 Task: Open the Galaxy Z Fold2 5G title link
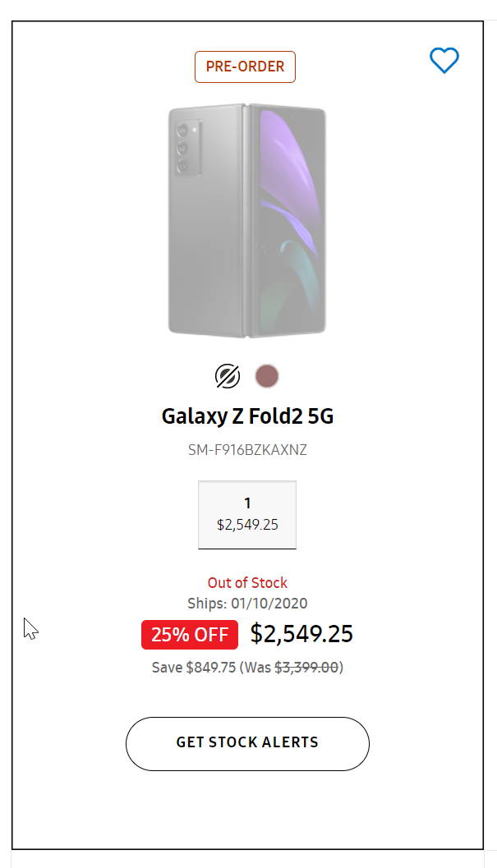(x=247, y=416)
